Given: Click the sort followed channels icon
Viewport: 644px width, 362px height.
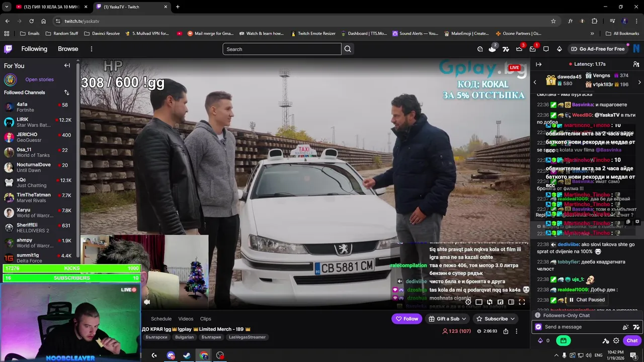Looking at the screenshot, I should coord(66,93).
